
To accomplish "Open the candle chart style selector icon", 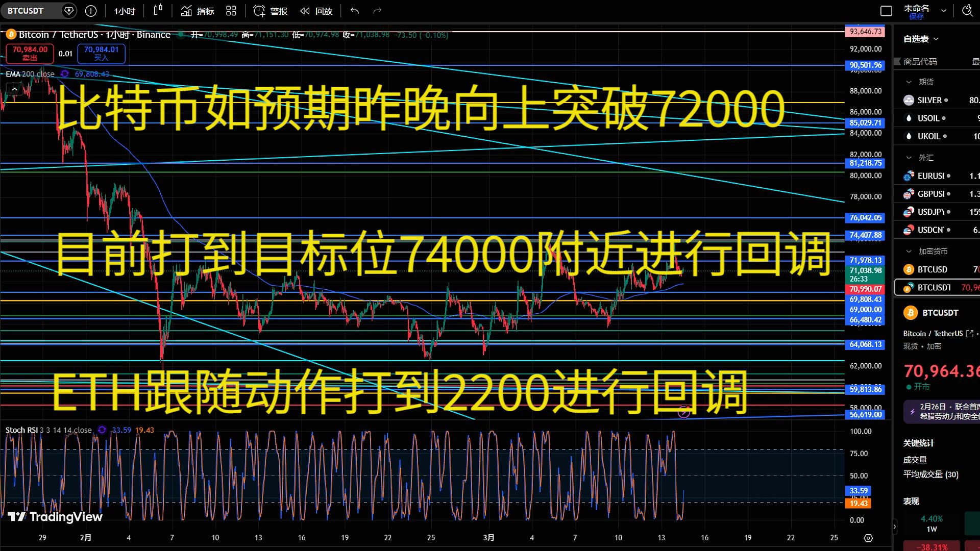I will 158,10.
